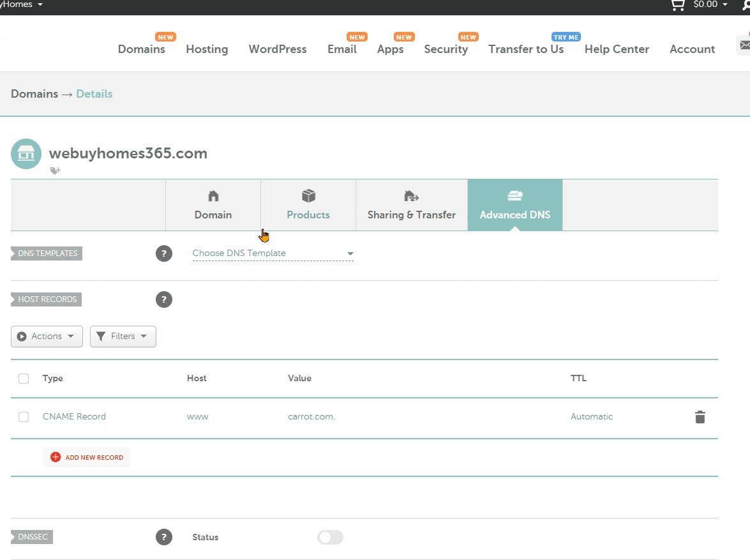Open help for Host Records
This screenshot has width=750, height=560.
click(164, 299)
